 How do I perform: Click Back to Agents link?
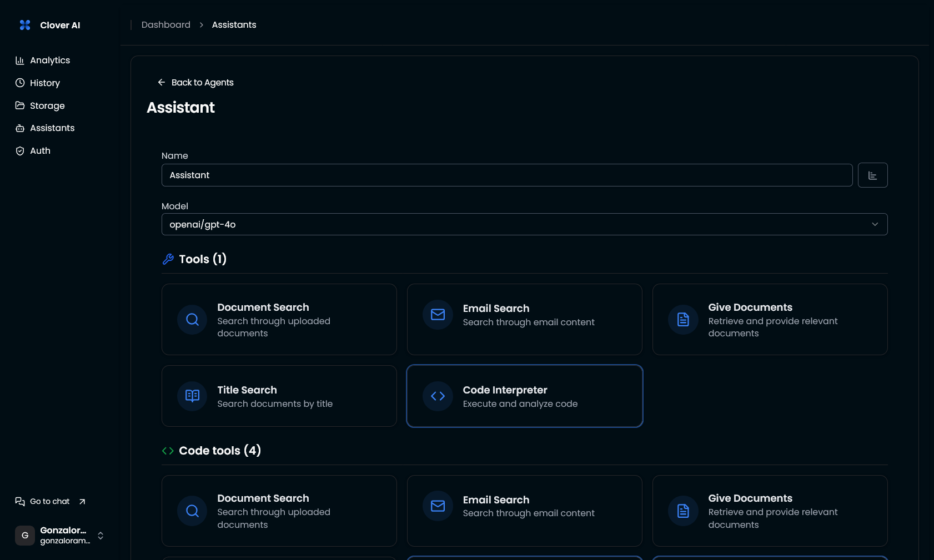click(x=195, y=82)
